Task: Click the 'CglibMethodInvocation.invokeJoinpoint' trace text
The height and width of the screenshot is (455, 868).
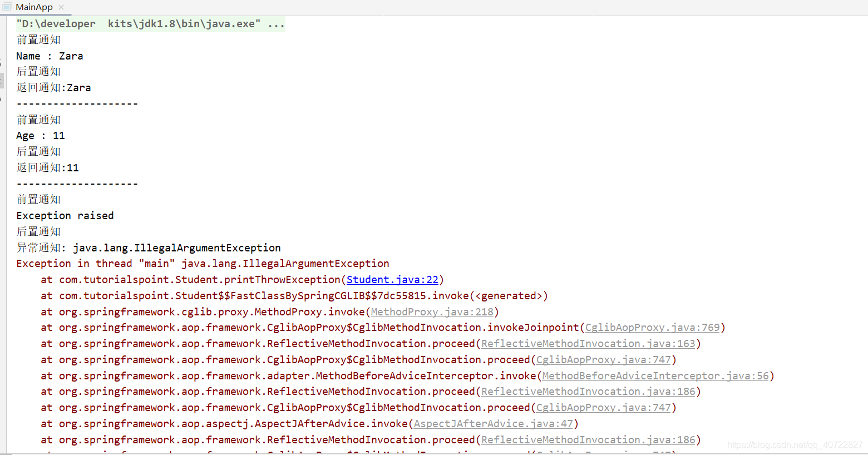Action: [x=466, y=328]
